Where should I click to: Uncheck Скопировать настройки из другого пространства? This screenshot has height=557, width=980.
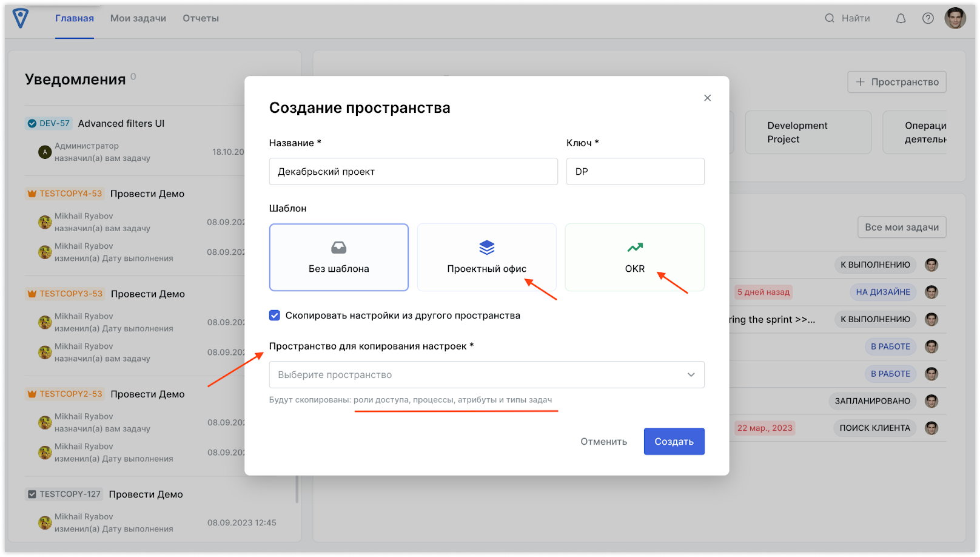coord(275,315)
